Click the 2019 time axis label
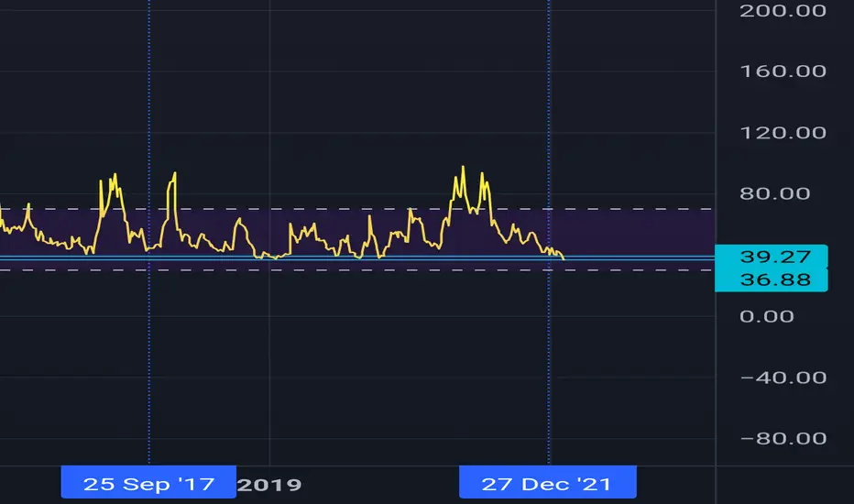 click(x=269, y=485)
